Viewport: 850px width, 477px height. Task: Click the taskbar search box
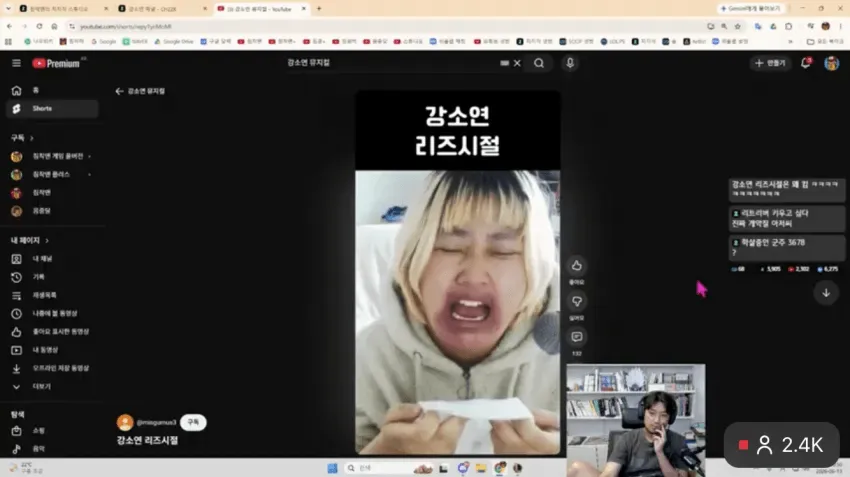[x=389, y=468]
